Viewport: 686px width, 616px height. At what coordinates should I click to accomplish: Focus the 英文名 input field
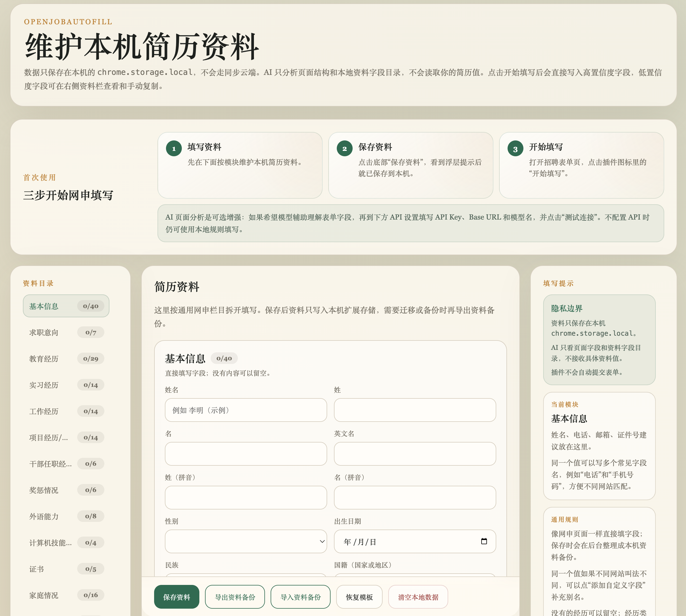(415, 454)
